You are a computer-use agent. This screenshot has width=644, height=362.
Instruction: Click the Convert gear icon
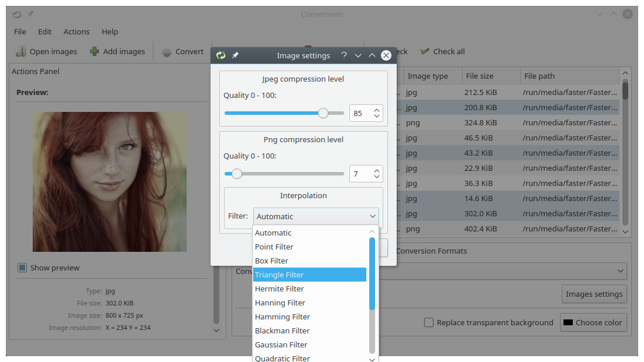167,51
